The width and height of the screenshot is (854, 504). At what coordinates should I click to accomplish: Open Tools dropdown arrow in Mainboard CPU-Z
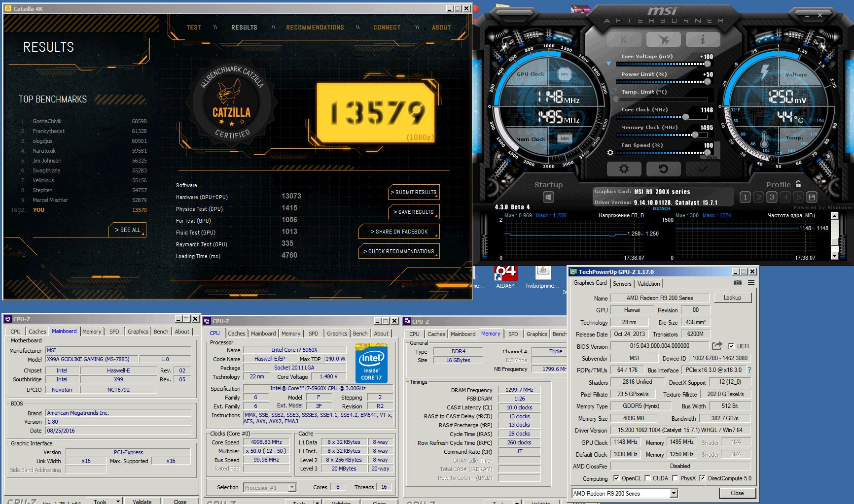coord(118,501)
